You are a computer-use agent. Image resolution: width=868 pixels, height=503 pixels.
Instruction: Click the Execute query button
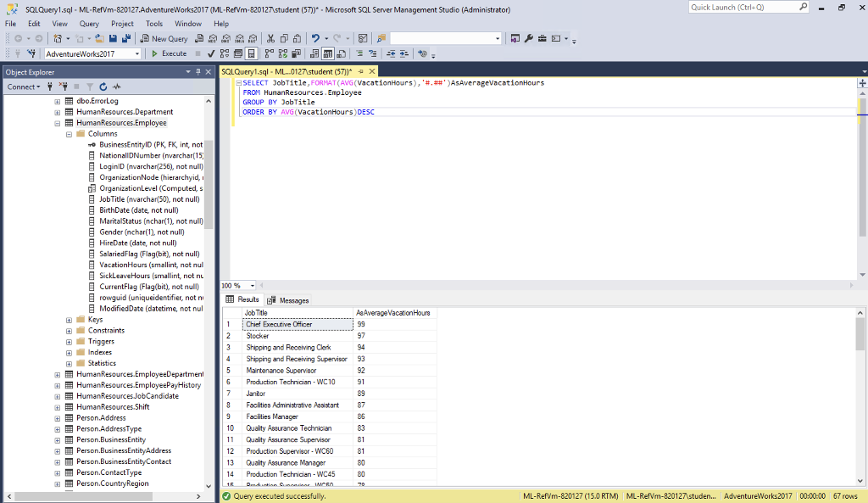pos(169,53)
